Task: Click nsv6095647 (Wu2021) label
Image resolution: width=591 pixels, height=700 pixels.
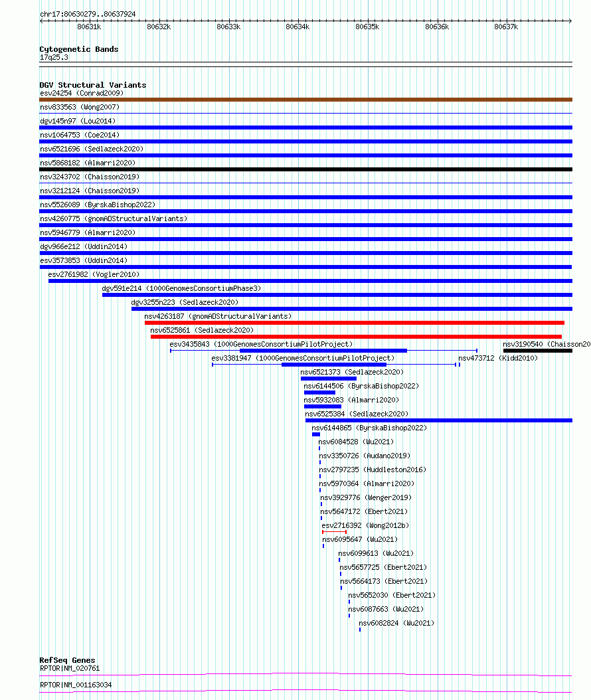Action: (x=360, y=539)
